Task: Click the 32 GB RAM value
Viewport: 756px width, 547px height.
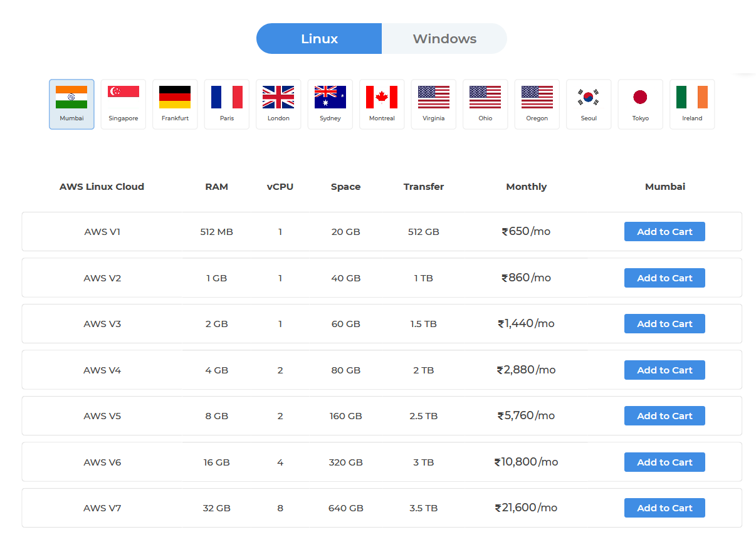Action: (x=217, y=508)
